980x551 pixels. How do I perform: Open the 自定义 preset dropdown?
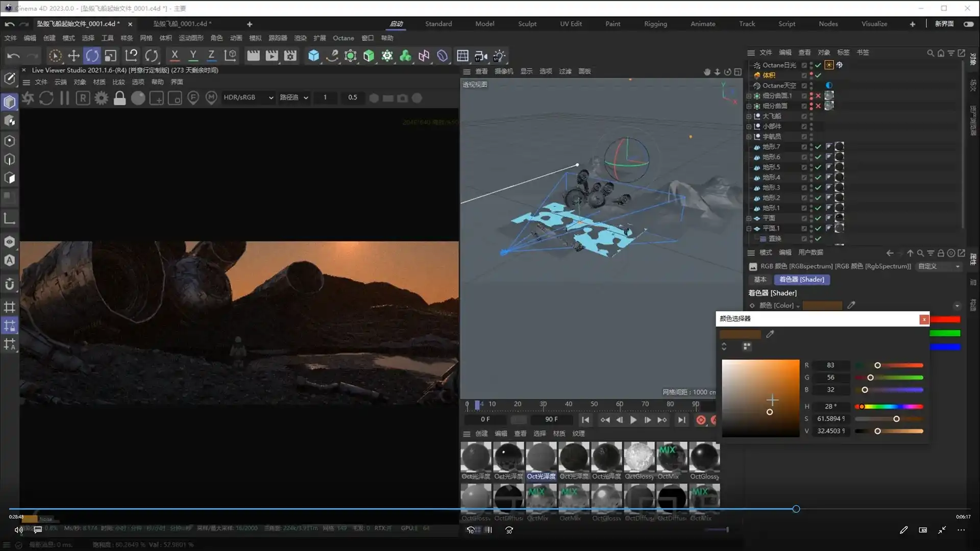tap(939, 266)
